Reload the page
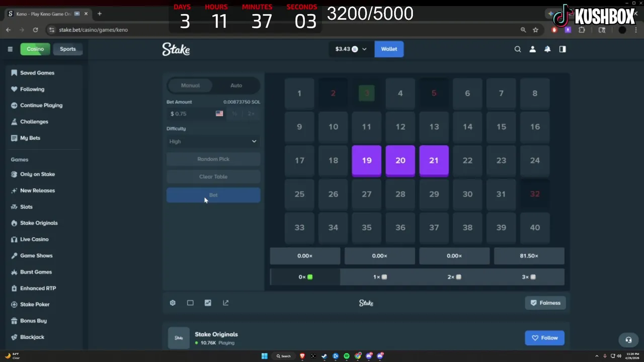Screen dimensions: 644x362 35,30
